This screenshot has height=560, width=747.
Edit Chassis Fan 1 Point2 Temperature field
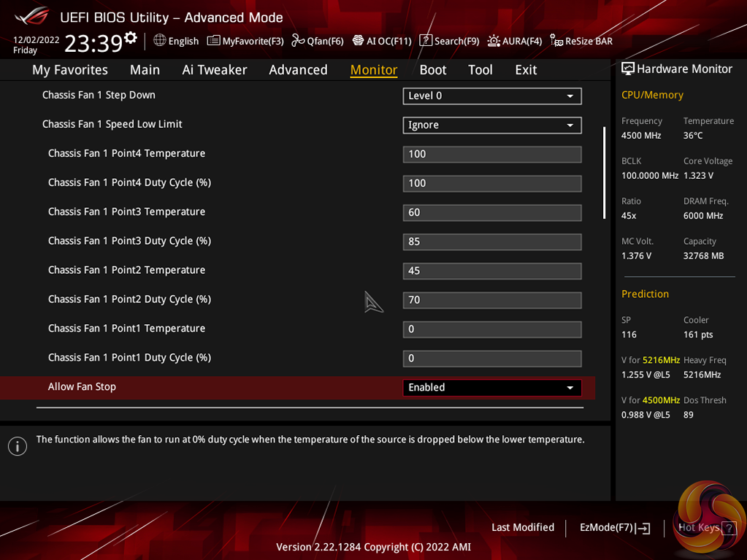click(x=492, y=271)
